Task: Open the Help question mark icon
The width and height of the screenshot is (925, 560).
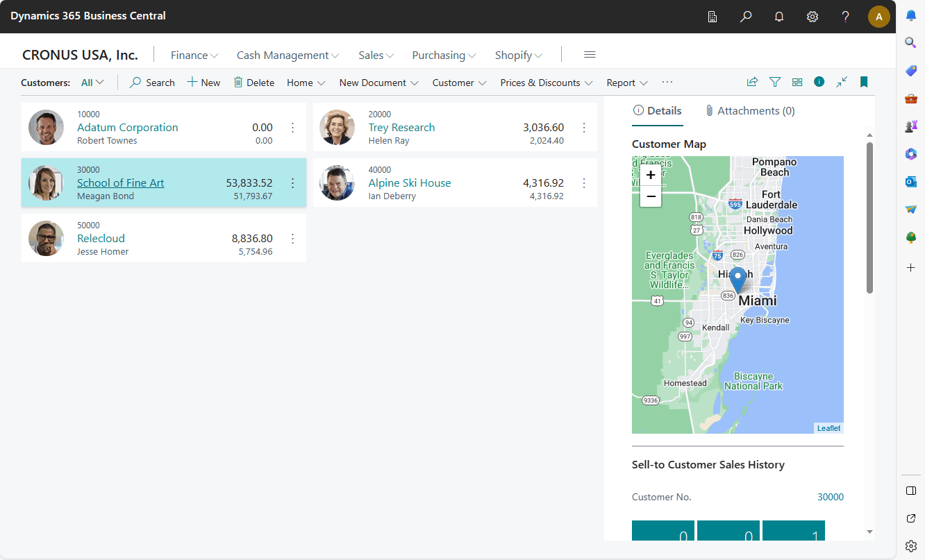Action: (x=845, y=17)
